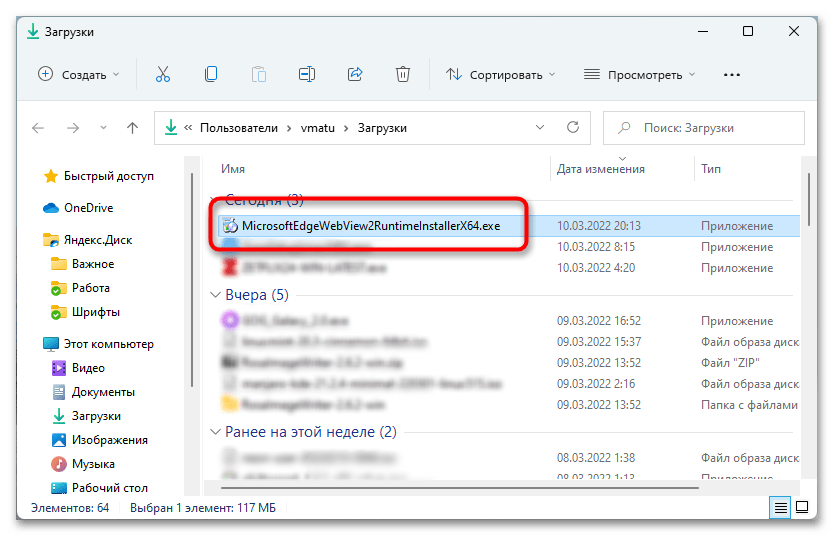Open OneDrive in navigation pane

coord(88,208)
